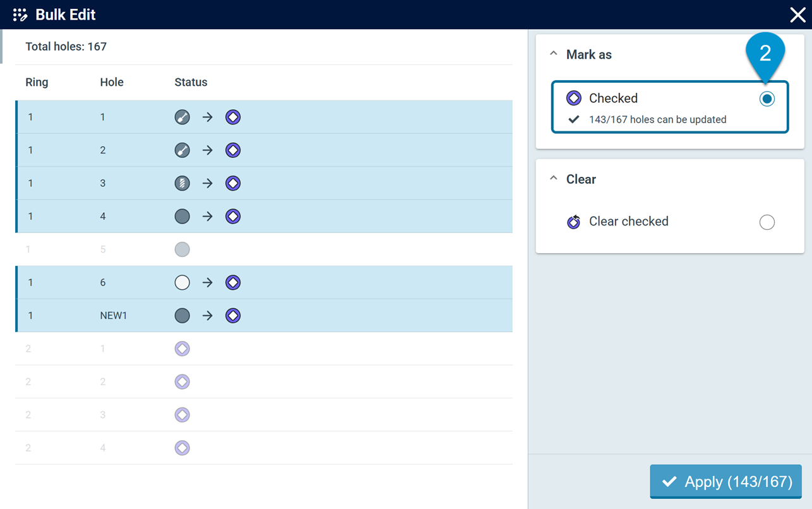Click the Status column header
Screen dimensions: 812x509
pos(191,82)
